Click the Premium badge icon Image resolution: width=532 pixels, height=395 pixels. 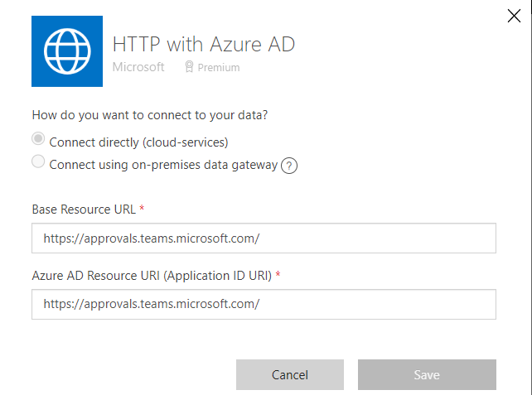coord(189,67)
